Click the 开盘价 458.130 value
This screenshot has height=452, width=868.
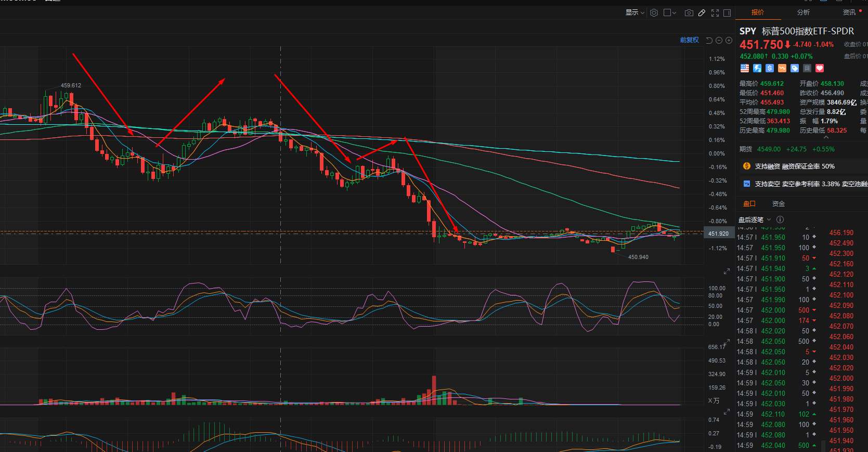832,84
